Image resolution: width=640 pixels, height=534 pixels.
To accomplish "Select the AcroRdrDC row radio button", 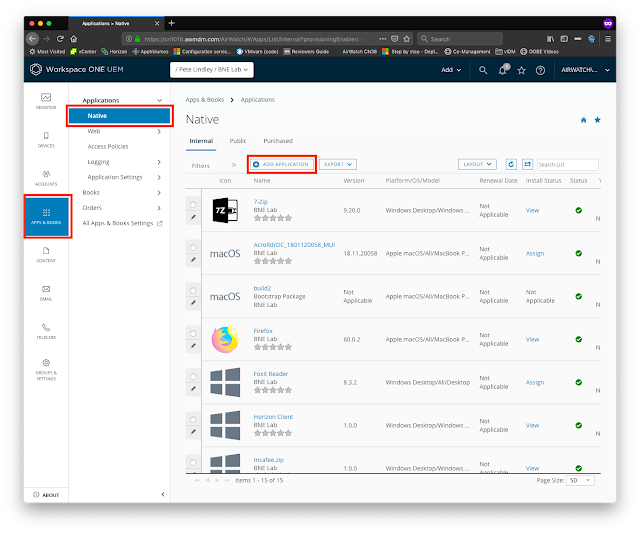I will 193,247.
